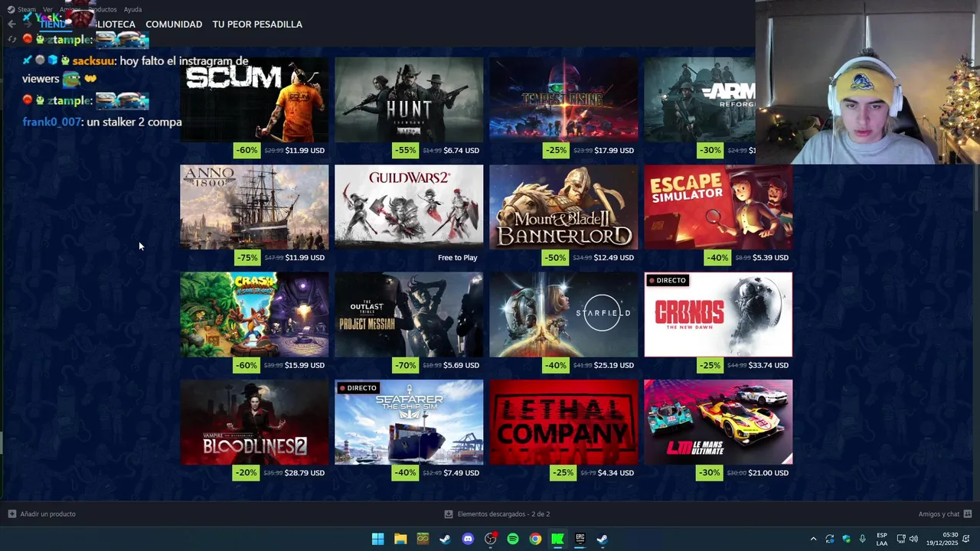Open the microphone tray icon

[x=863, y=539]
